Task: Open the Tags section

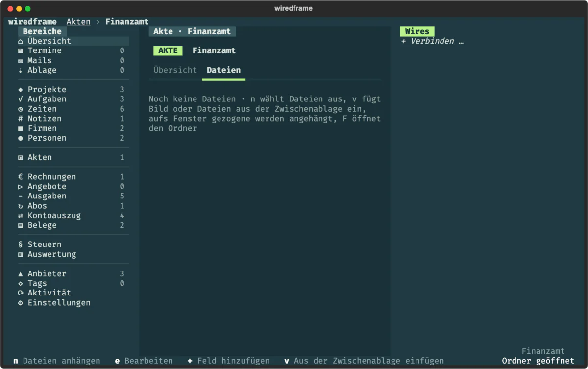Action: 73,283
